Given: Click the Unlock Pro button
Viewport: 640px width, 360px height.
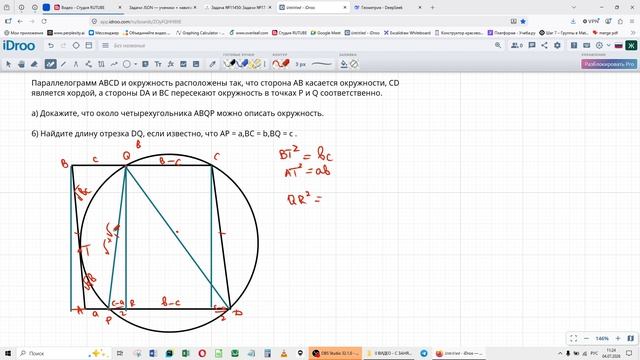Looking at the screenshot, I should tap(609, 64).
